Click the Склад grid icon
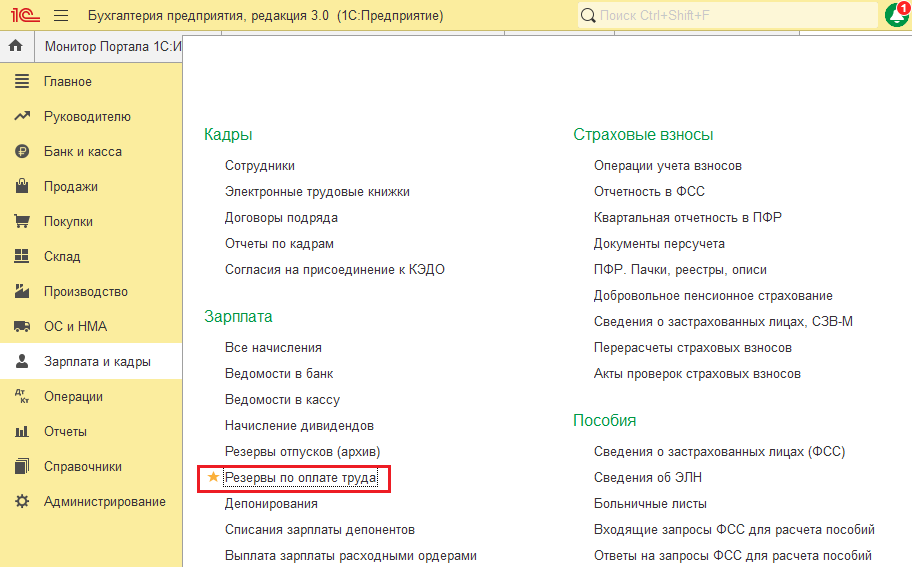 [x=22, y=256]
